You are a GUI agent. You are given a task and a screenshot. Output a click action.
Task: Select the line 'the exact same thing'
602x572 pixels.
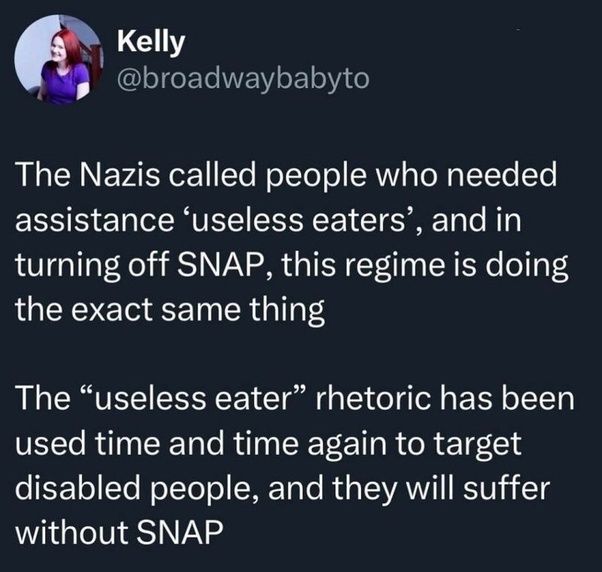click(170, 311)
